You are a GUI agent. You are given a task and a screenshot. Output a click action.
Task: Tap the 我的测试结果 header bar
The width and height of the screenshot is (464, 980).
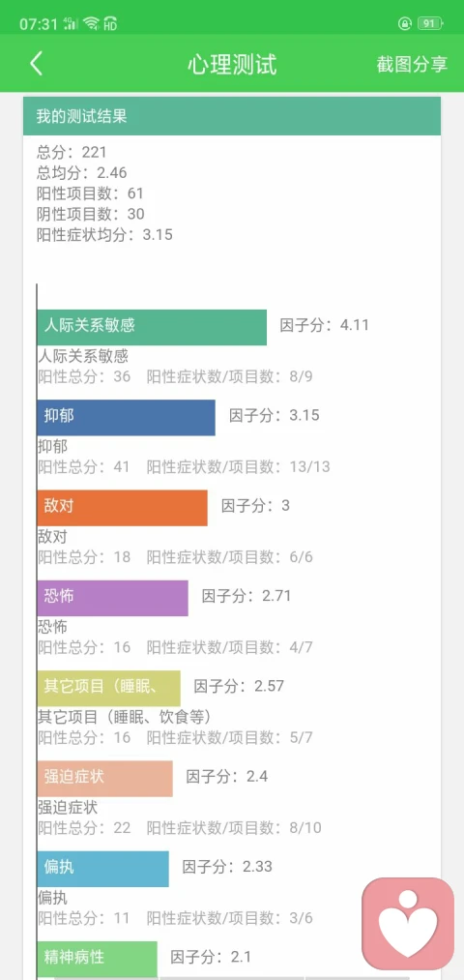click(x=232, y=116)
